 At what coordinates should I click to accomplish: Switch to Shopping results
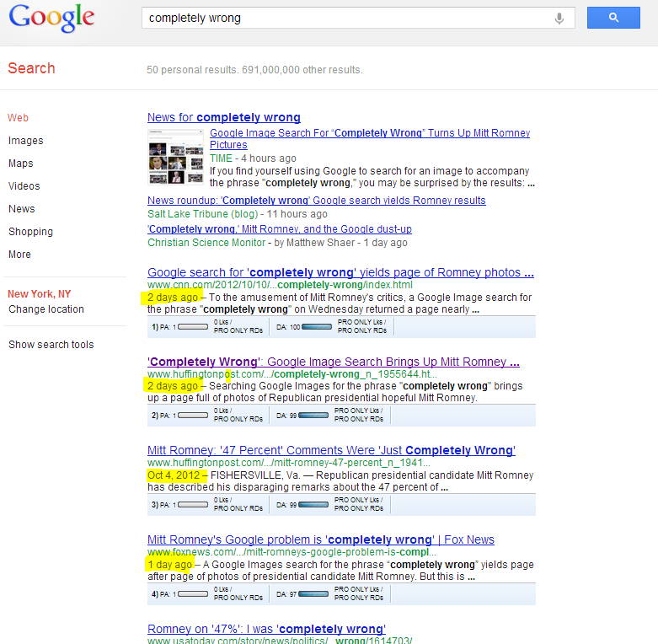coord(30,232)
